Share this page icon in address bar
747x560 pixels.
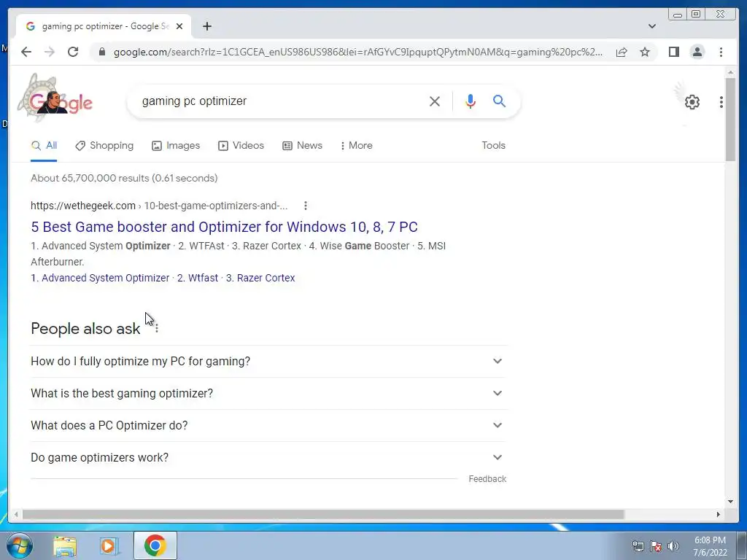point(622,52)
